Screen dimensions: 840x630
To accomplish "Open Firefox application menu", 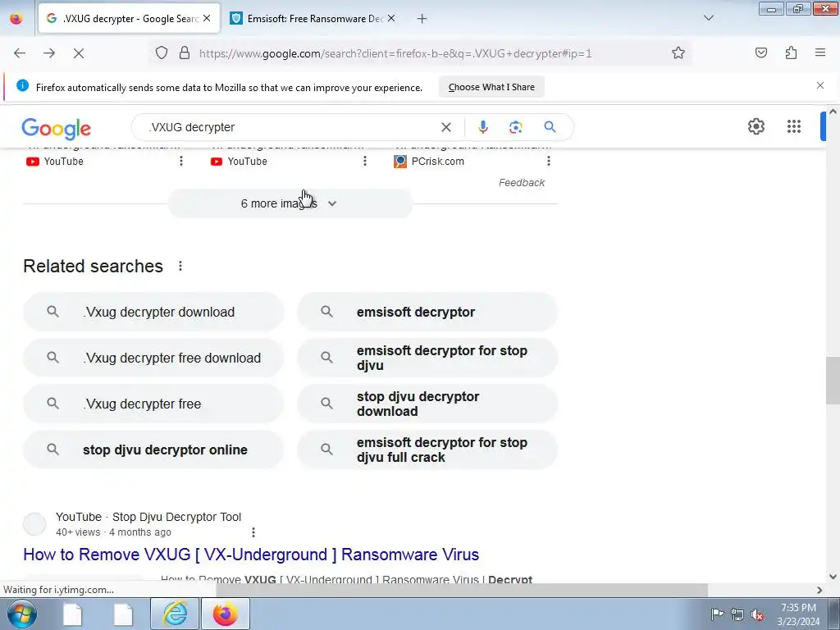I will coord(820,52).
